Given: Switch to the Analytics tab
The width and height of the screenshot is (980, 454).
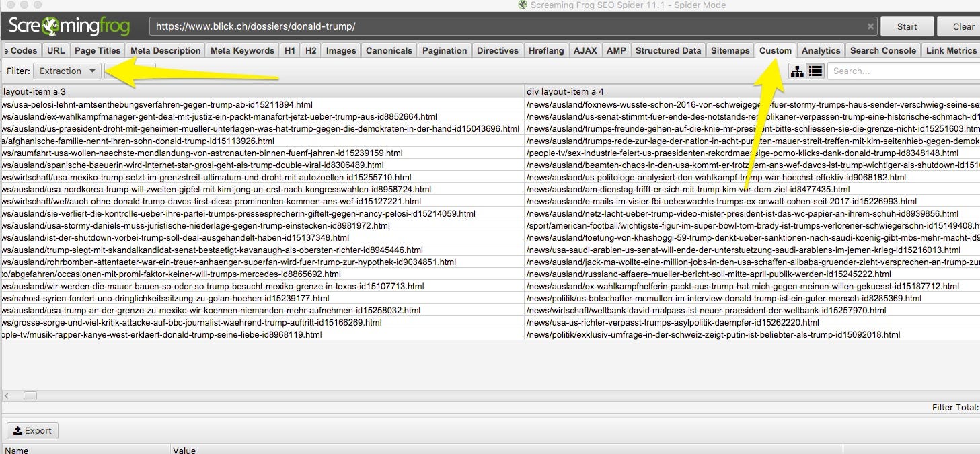Looking at the screenshot, I should click(821, 50).
